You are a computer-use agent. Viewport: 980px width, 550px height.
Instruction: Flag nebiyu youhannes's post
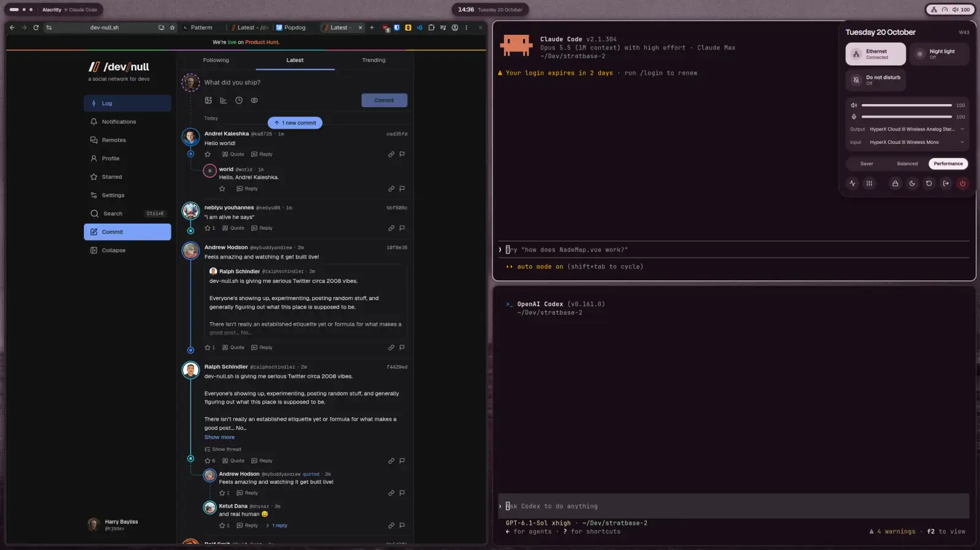point(402,228)
